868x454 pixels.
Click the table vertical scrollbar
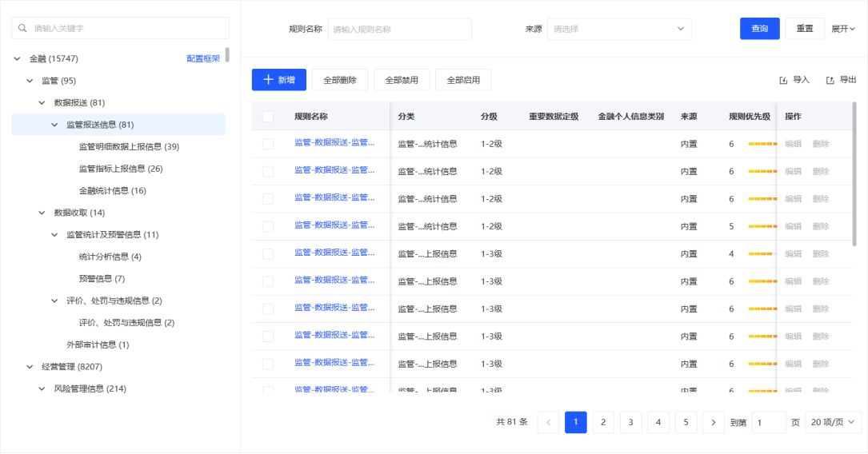854,174
